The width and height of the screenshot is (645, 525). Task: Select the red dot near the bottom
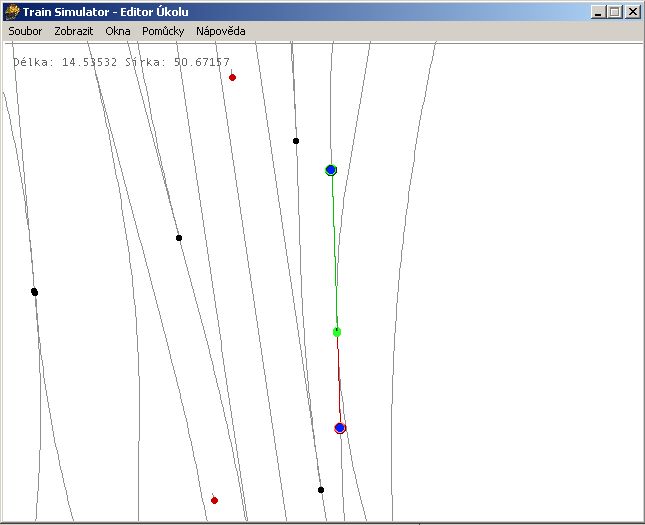click(x=214, y=500)
